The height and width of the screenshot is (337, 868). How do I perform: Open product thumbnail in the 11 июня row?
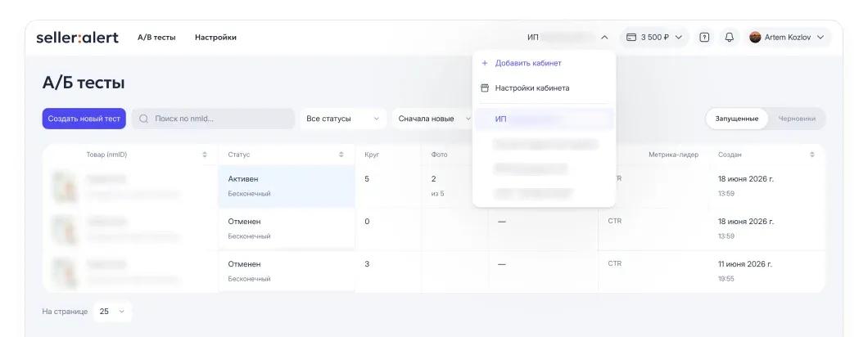point(64,272)
